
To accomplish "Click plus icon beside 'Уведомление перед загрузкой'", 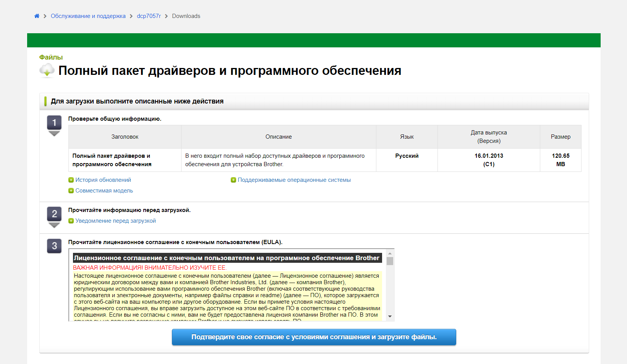I will point(71,221).
